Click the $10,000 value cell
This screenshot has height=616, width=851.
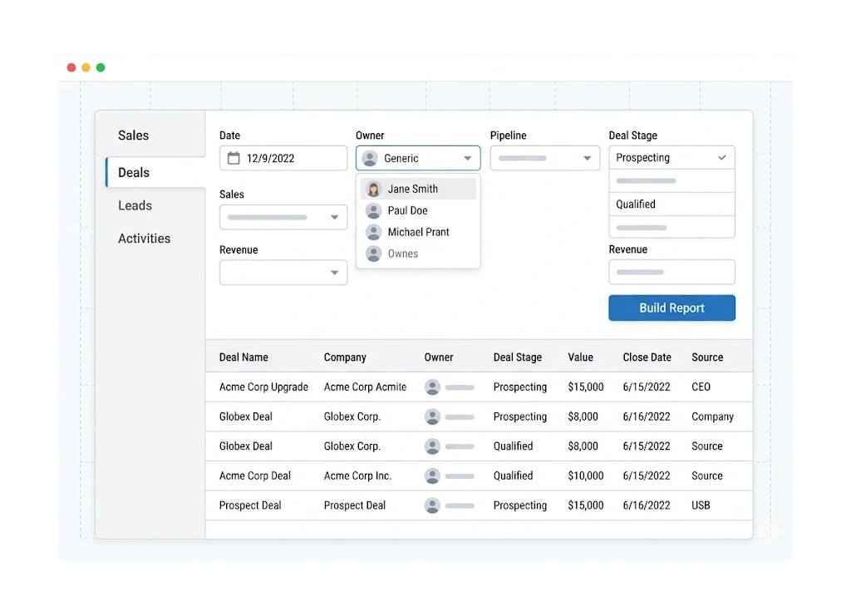point(586,476)
